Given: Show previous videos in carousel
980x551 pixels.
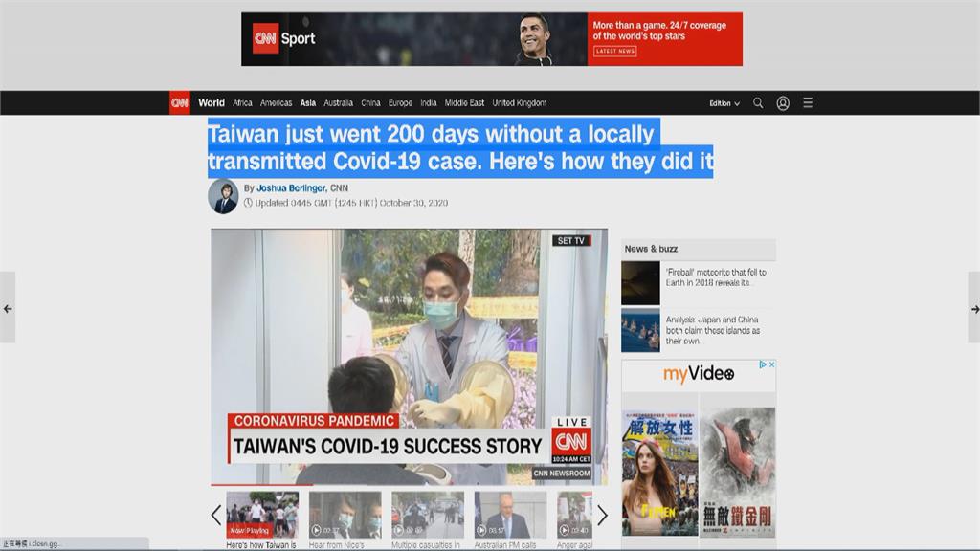Looking at the screenshot, I should click(x=216, y=515).
